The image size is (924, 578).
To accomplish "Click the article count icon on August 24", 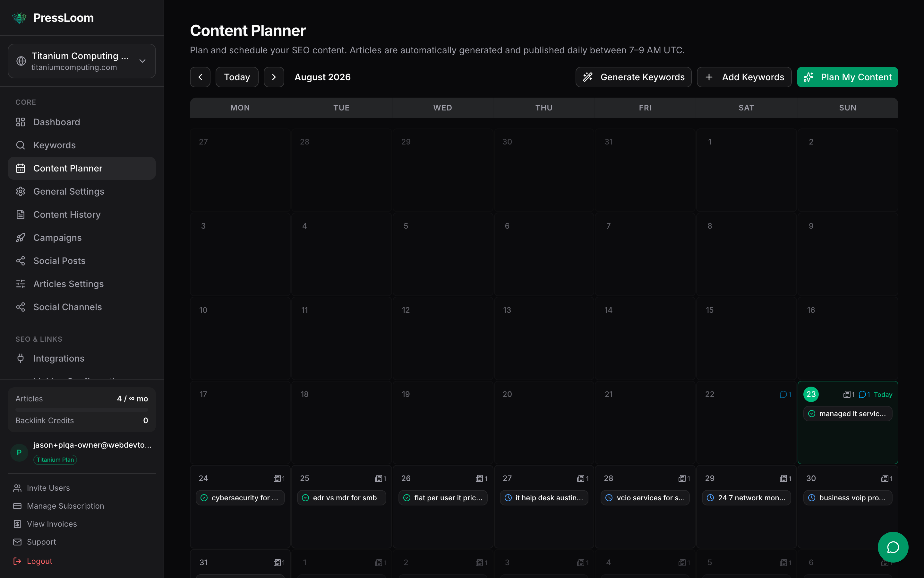I will click(x=277, y=478).
